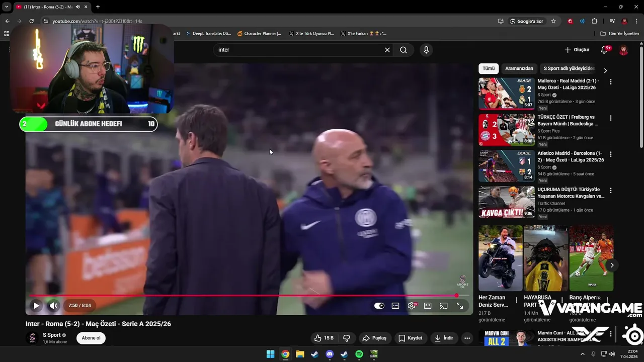Open more actions menu below the video
The height and width of the screenshot is (362, 644).
pos(467,338)
